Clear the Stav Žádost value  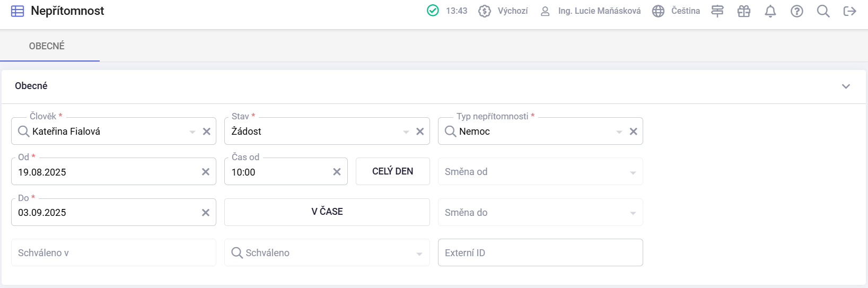(420, 132)
